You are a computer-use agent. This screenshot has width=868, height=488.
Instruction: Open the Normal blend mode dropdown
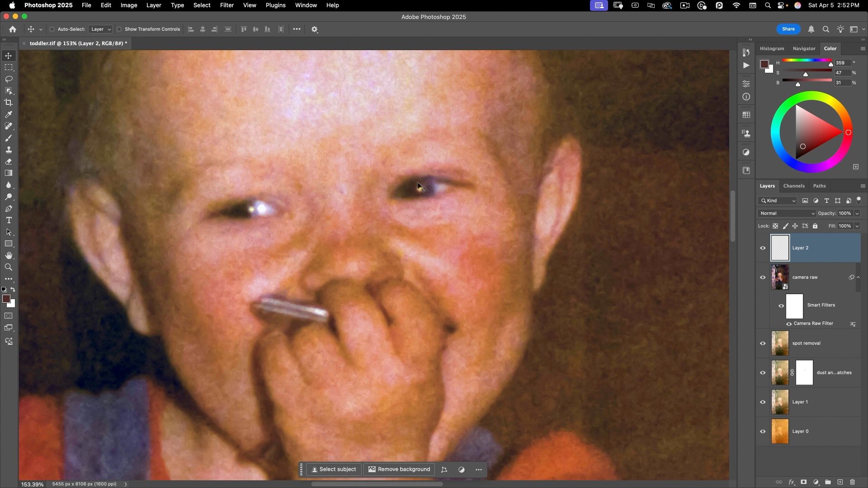[787, 213]
